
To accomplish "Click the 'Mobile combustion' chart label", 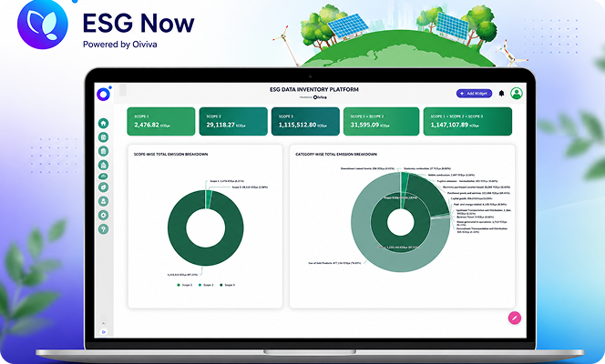I will pos(451,175).
